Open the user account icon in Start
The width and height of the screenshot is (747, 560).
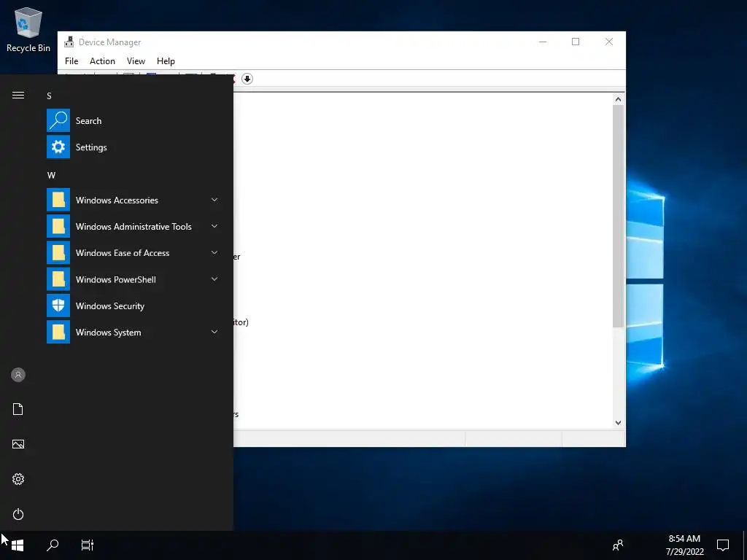[18, 375]
